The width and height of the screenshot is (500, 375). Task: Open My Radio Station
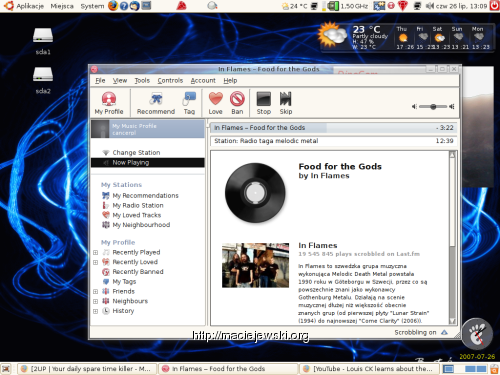[x=138, y=205]
